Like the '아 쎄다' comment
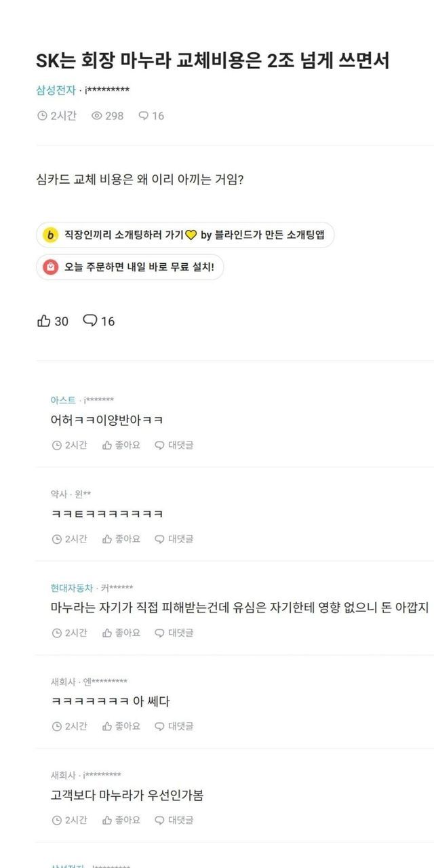Viewport: 434px width, 868px height. (x=121, y=726)
